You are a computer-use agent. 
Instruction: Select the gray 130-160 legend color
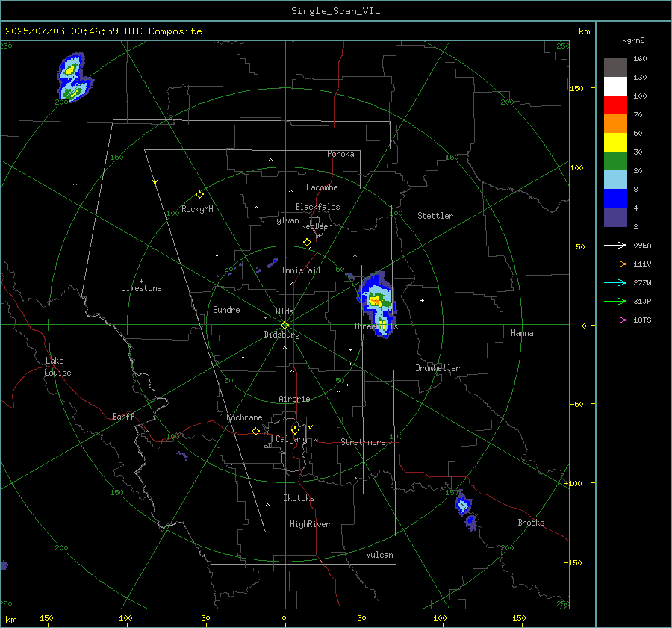pyautogui.click(x=615, y=68)
